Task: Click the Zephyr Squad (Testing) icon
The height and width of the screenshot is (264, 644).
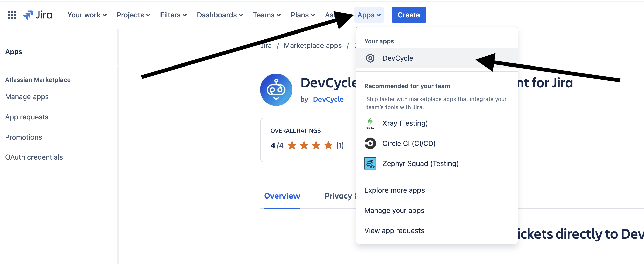Action: (370, 163)
